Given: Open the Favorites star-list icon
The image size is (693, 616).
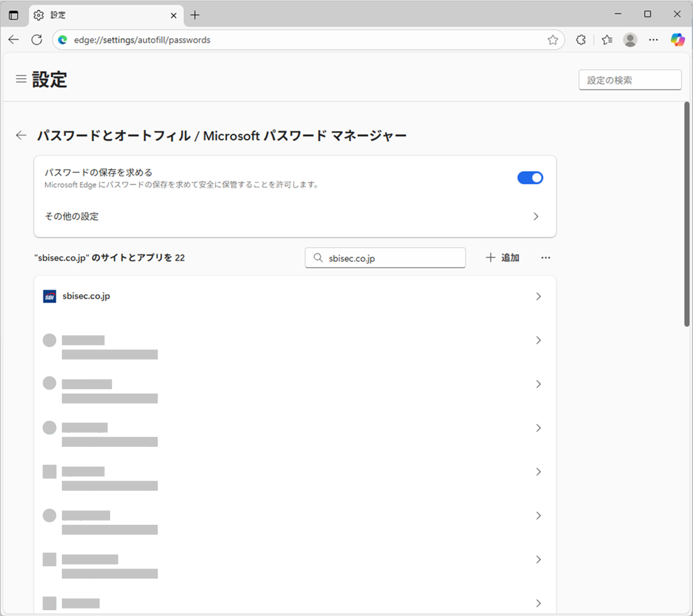Looking at the screenshot, I should pyautogui.click(x=607, y=40).
